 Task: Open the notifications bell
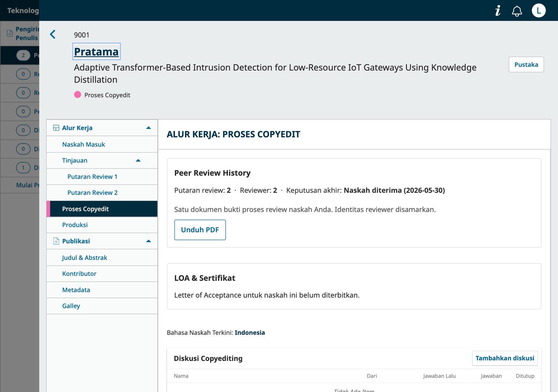517,11
